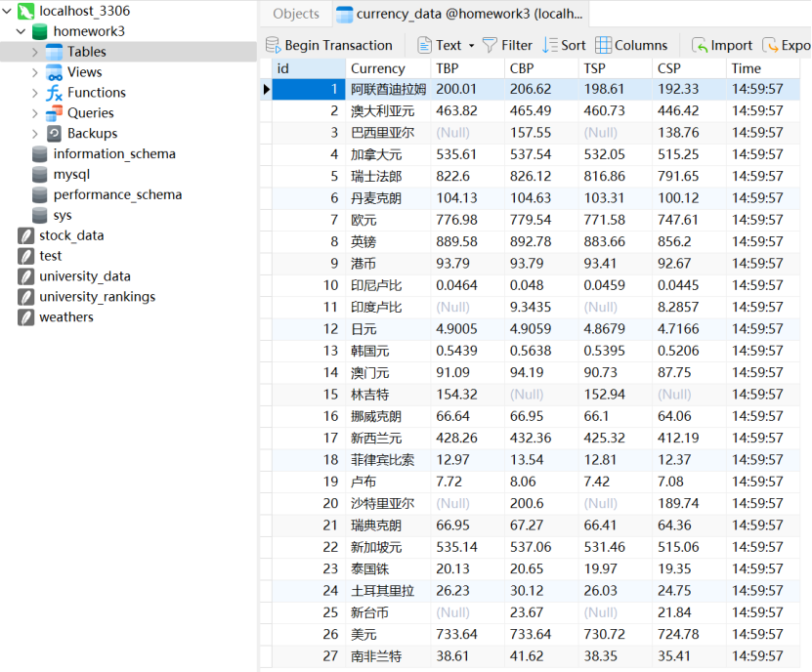Click the TBP column header
Image resolution: width=812 pixels, height=672 pixels.
pyautogui.click(x=467, y=68)
